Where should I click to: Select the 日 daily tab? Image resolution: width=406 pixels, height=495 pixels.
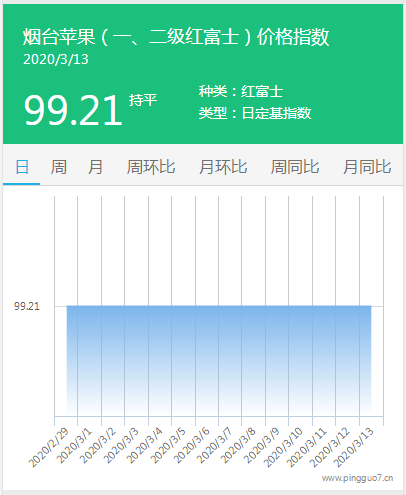point(22,167)
